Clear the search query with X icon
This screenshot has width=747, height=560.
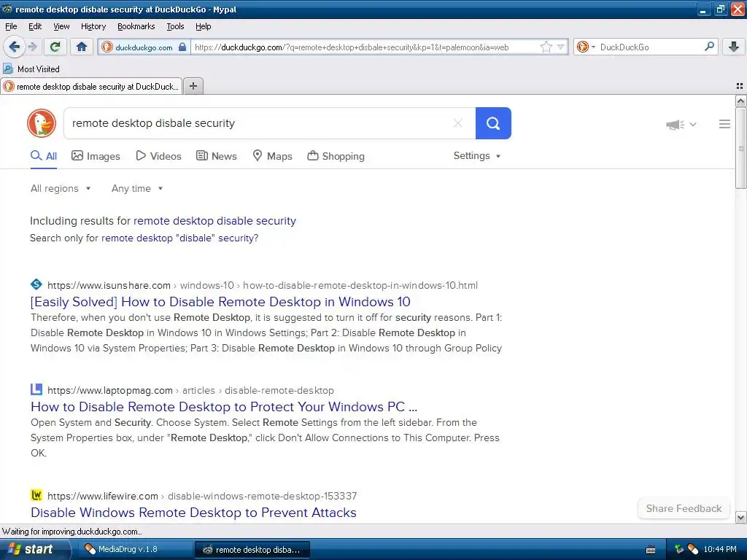pyautogui.click(x=458, y=123)
